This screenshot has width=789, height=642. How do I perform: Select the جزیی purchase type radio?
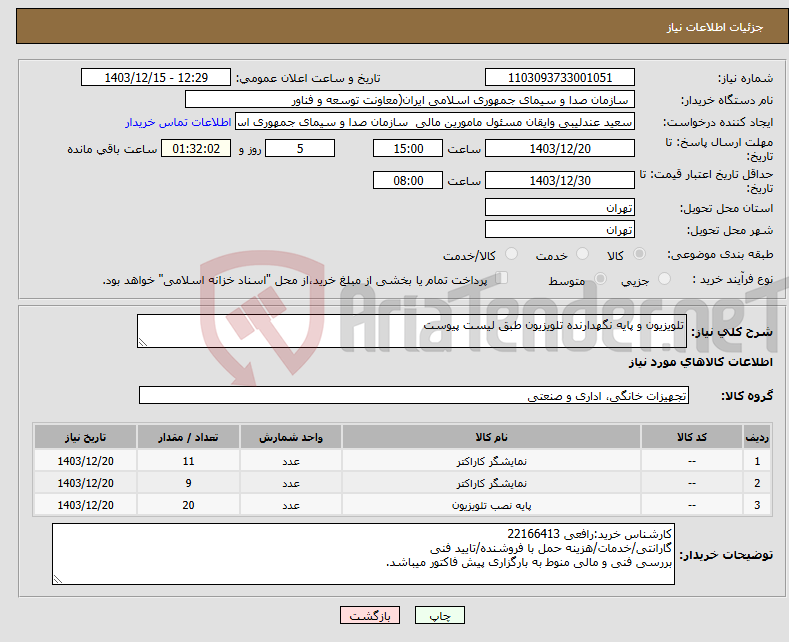[664, 278]
